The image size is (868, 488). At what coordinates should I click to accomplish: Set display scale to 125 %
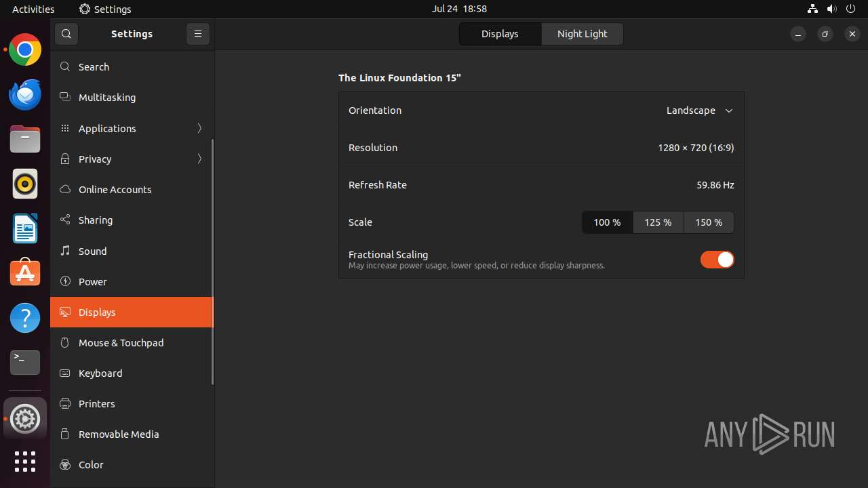point(658,222)
